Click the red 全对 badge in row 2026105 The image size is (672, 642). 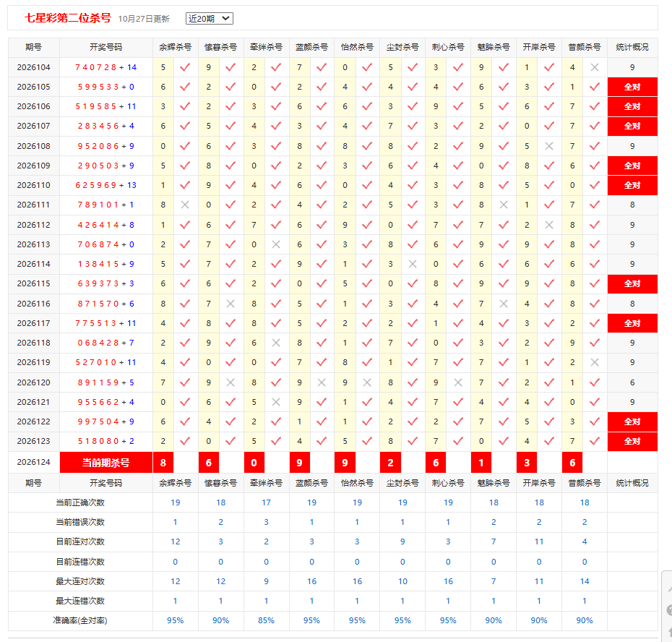coord(632,87)
